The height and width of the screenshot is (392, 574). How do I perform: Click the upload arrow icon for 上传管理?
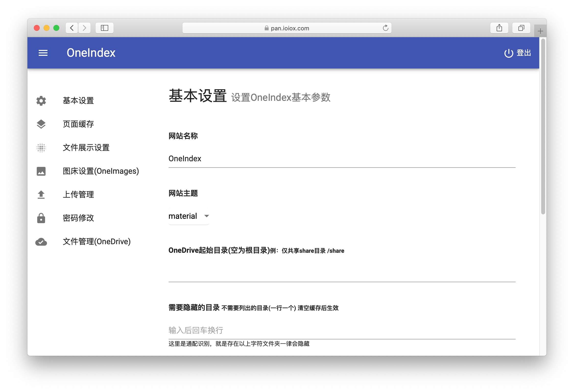[41, 195]
